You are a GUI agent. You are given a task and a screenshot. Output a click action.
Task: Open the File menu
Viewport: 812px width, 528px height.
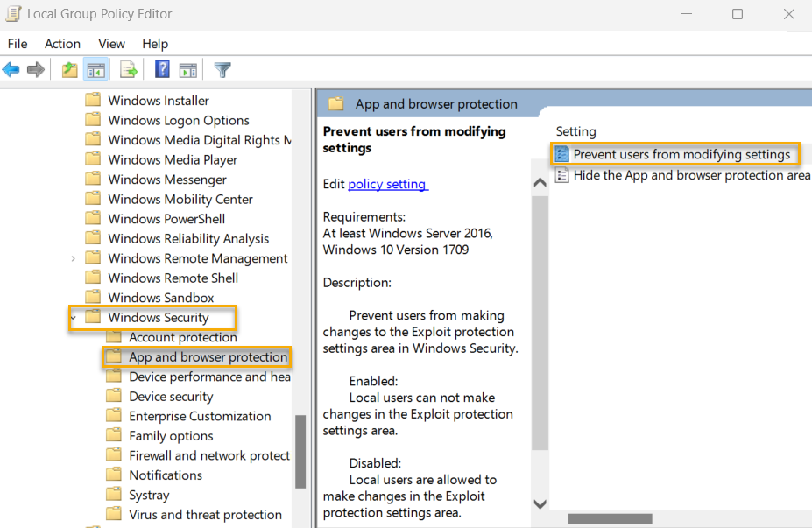(17, 43)
